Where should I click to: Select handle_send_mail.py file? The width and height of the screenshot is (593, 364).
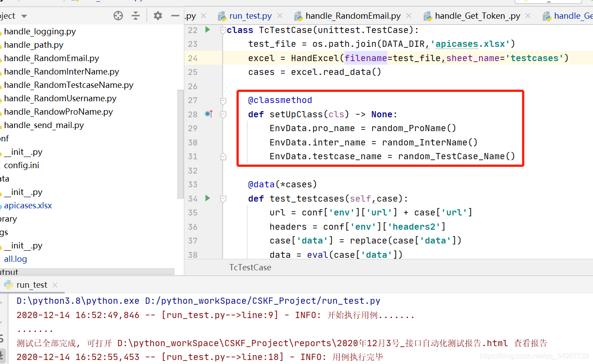coord(44,125)
